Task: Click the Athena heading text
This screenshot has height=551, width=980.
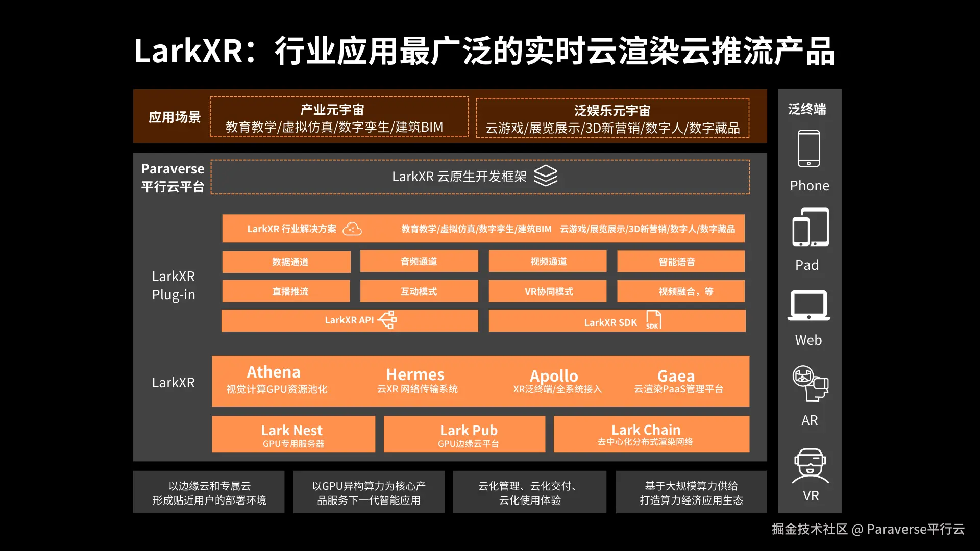Action: click(x=274, y=372)
